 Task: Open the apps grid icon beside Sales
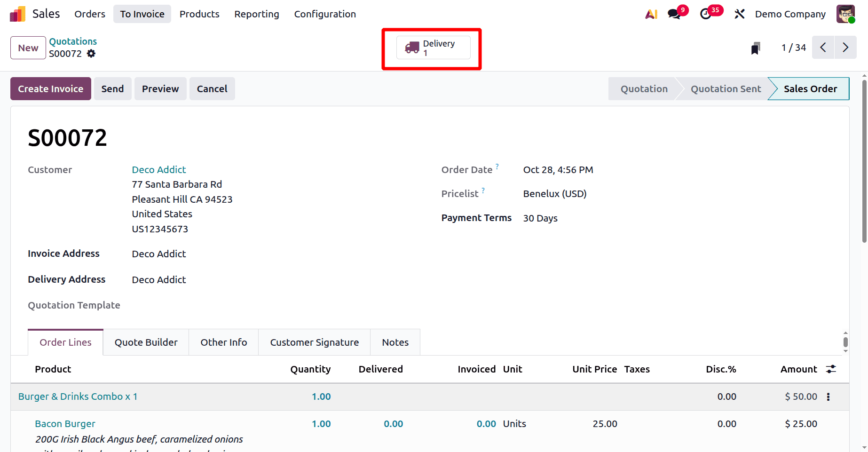pos(17,14)
